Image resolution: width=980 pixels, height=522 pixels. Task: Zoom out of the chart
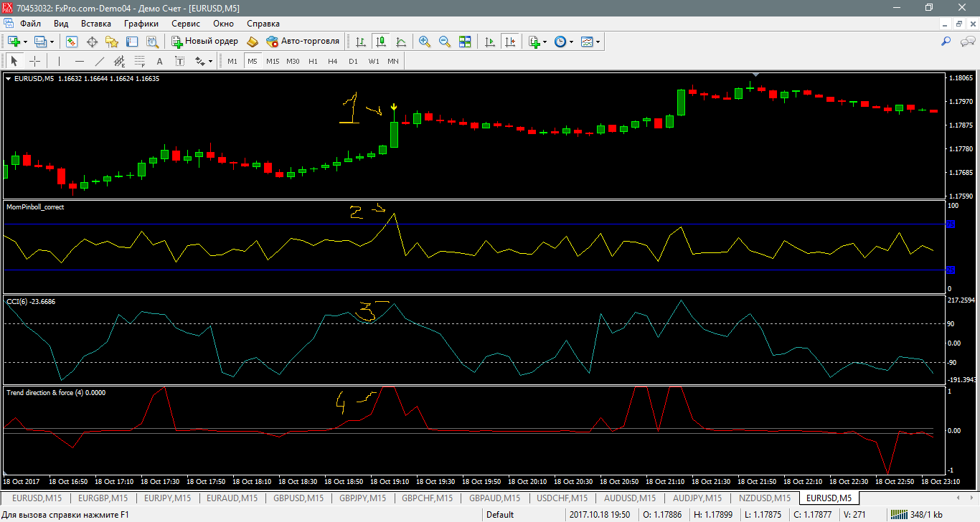[445, 42]
